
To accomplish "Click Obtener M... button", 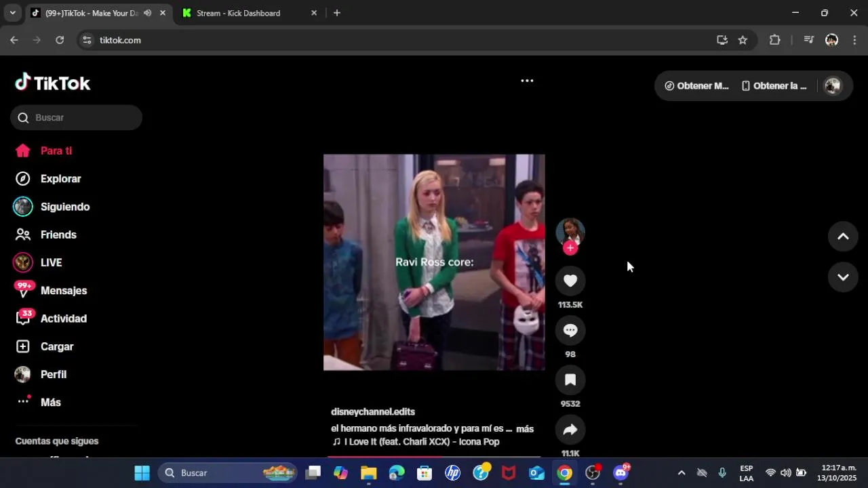I will pos(696,86).
